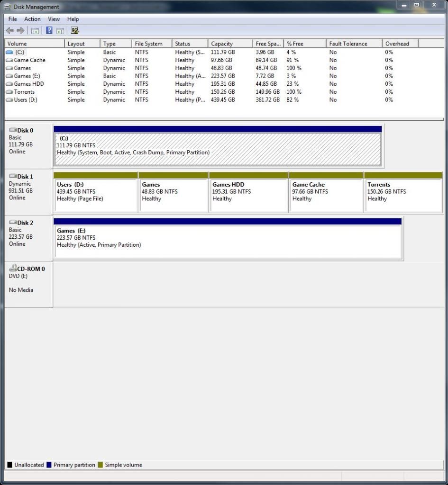Toggle the Show/Hide Console Tree toolbar icon

click(35, 31)
